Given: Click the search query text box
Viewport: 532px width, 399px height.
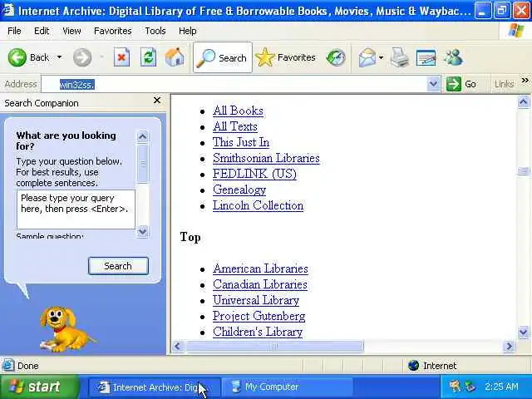Looking at the screenshot, I should [76, 209].
